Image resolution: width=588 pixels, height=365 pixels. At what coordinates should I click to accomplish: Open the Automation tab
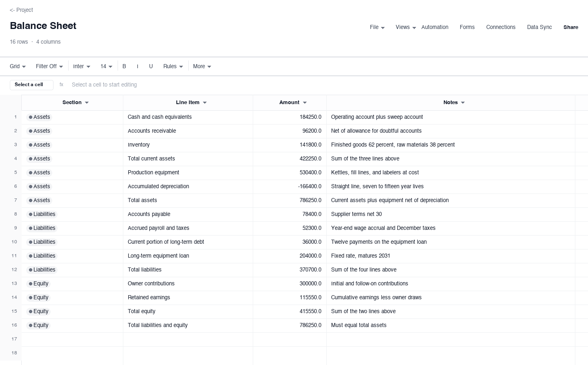[435, 27]
